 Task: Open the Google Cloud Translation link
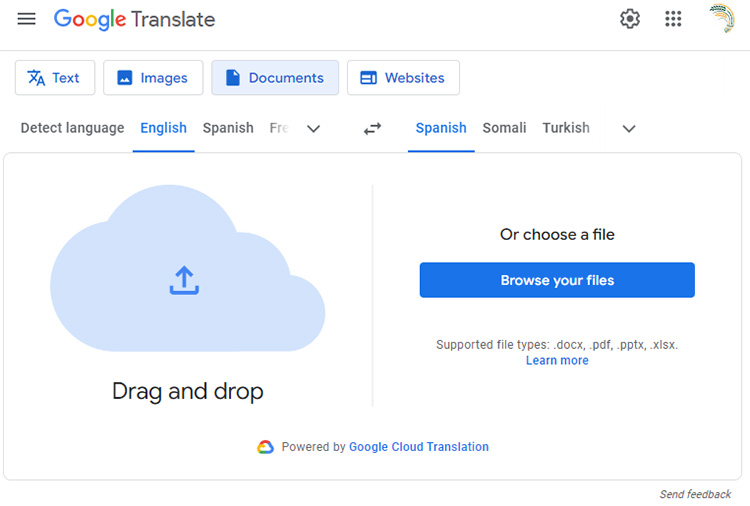pyautogui.click(x=419, y=447)
